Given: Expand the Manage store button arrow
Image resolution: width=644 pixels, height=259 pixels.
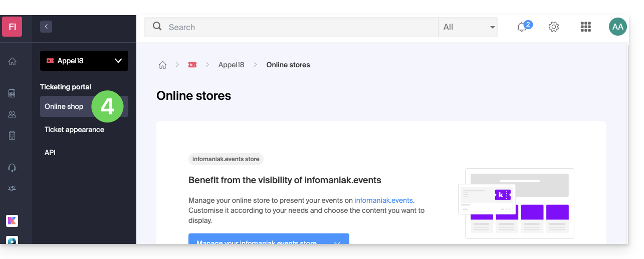Looking at the screenshot, I should (337, 241).
